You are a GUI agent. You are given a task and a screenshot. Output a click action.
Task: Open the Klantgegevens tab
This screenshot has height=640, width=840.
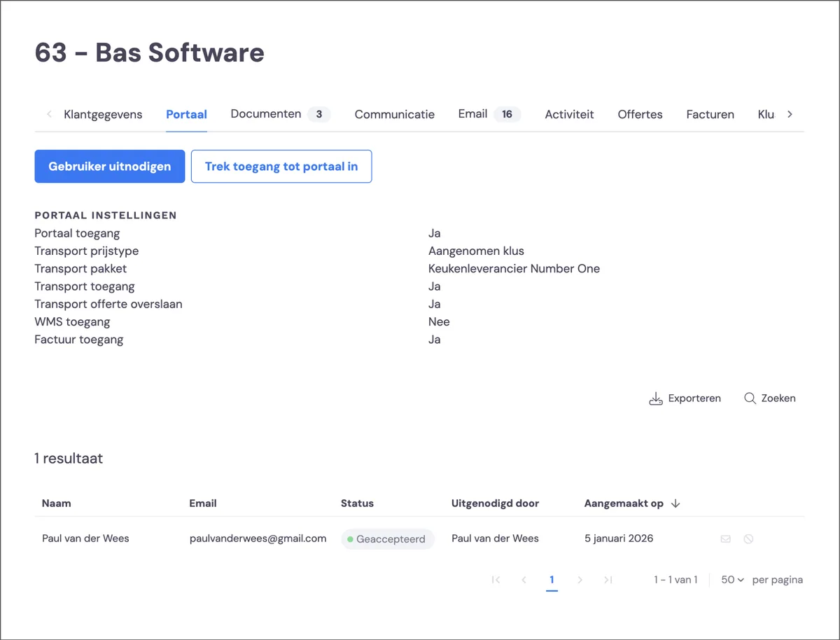click(x=103, y=114)
